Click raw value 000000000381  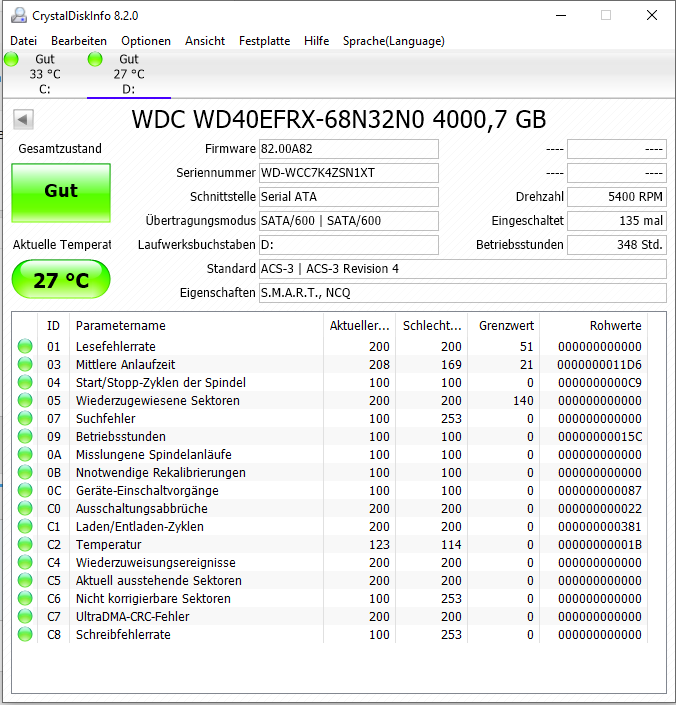click(x=600, y=527)
